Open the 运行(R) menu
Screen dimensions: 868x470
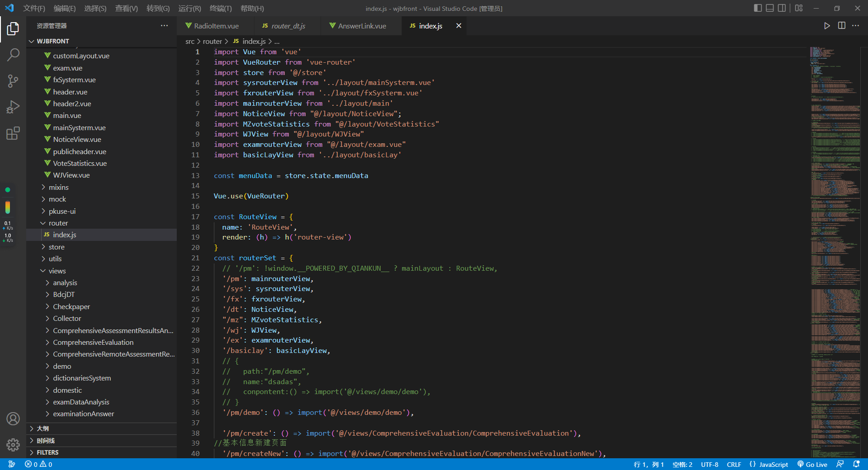(189, 9)
